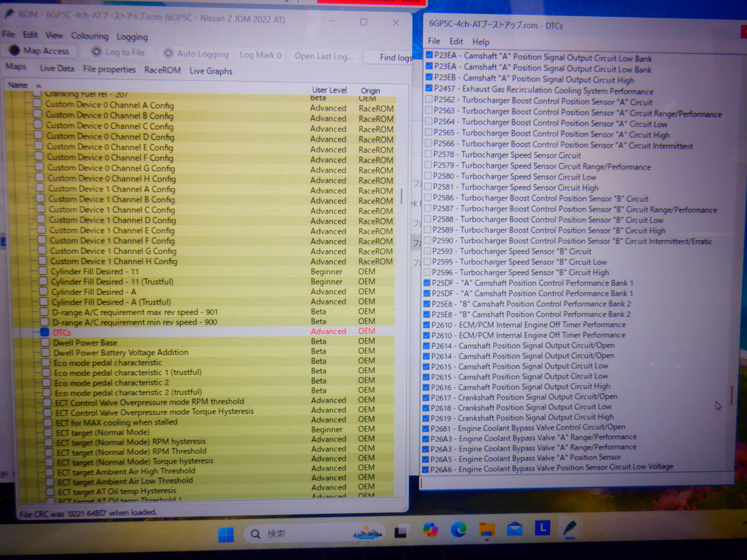Open Microsoft Edge from taskbar
747x560 pixels.
458,529
